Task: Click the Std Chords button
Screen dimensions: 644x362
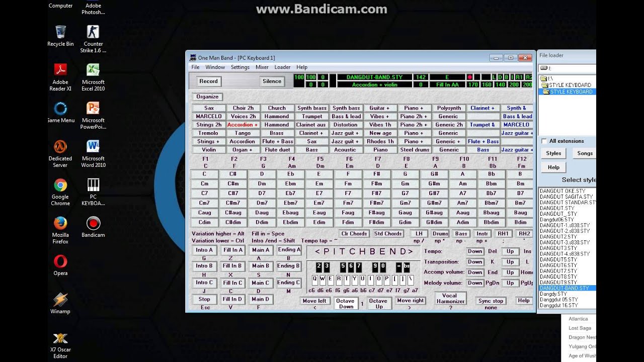Action: pos(388,234)
